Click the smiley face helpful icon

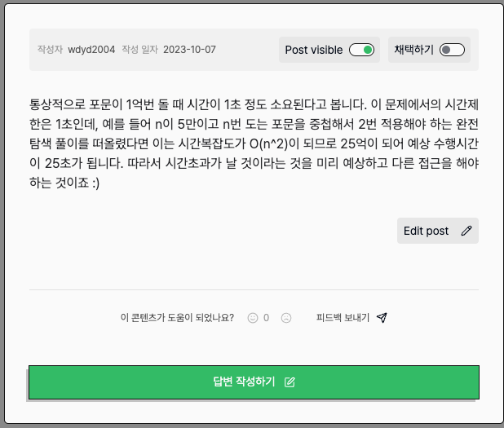coord(253,318)
